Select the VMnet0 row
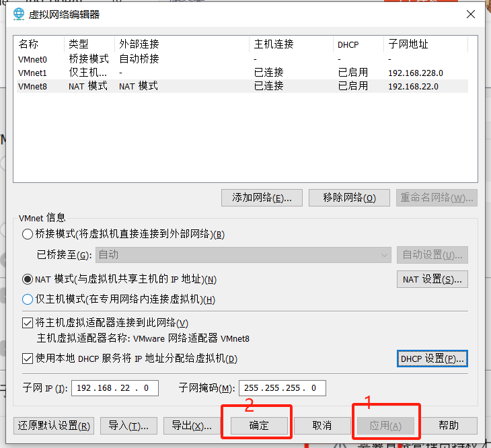Image resolution: width=491 pixels, height=448 pixels. tap(242, 59)
